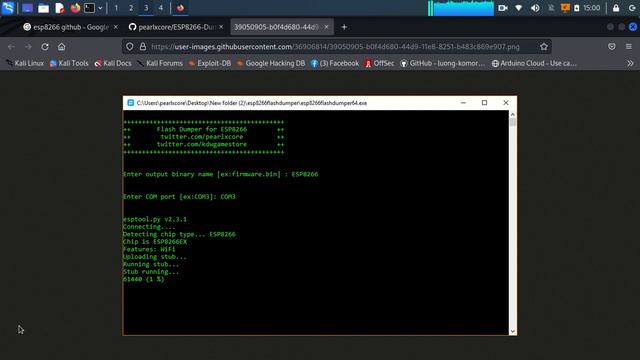640x360 pixels.
Task: Switch to workspace 1
Action: [116, 8]
